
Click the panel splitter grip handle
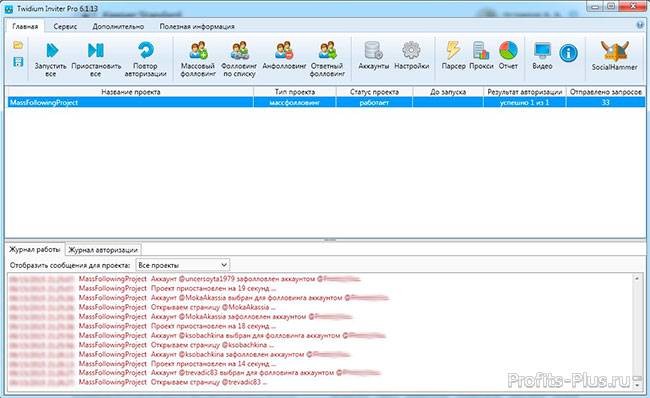pyautogui.click(x=330, y=240)
